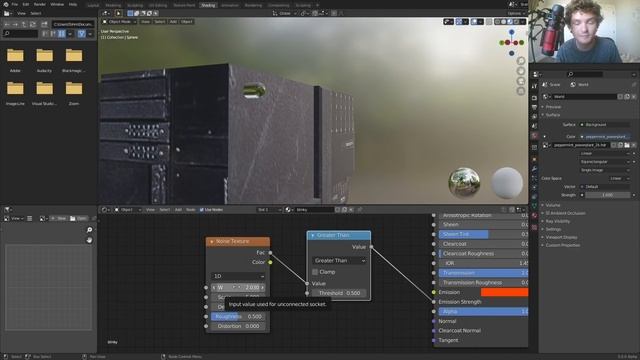Open the Help menu
640x360 pixels.
pos(73,4)
